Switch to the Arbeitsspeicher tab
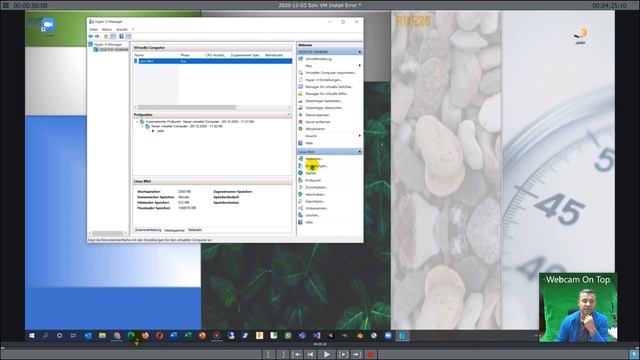The width and height of the screenshot is (640, 360). click(x=174, y=230)
